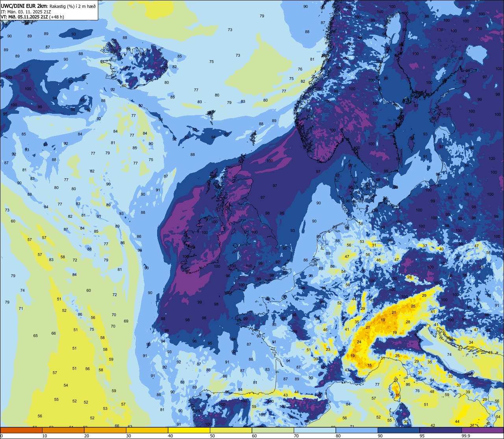The image size is (504, 439).
Task: Click the 90–95 medium blue legend swatch
Action: pos(398,430)
